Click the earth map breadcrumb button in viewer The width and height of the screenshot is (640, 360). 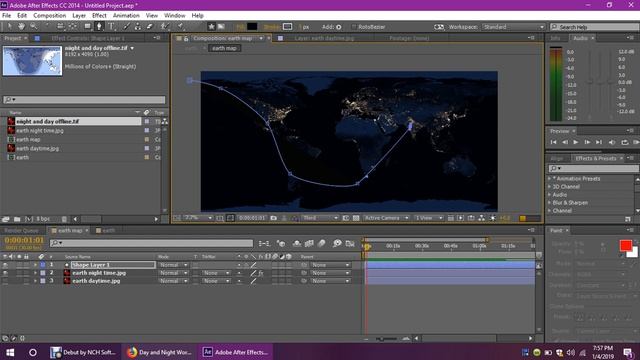[x=224, y=48]
